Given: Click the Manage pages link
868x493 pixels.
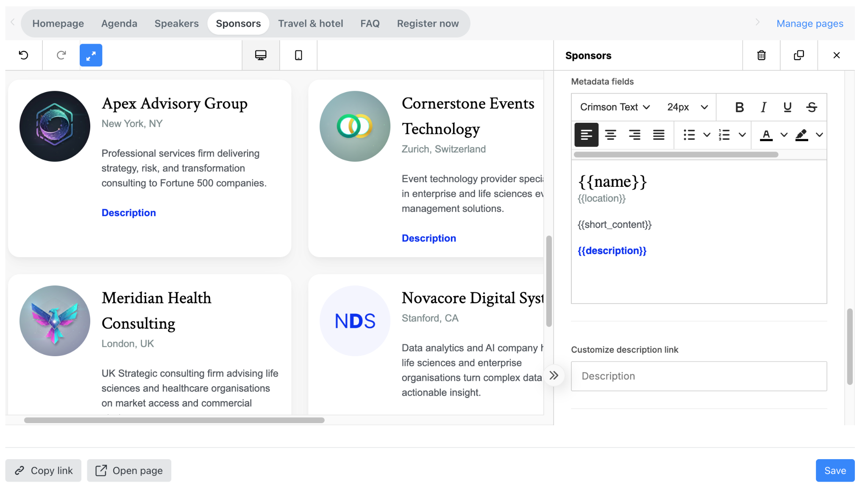Looking at the screenshot, I should [810, 23].
